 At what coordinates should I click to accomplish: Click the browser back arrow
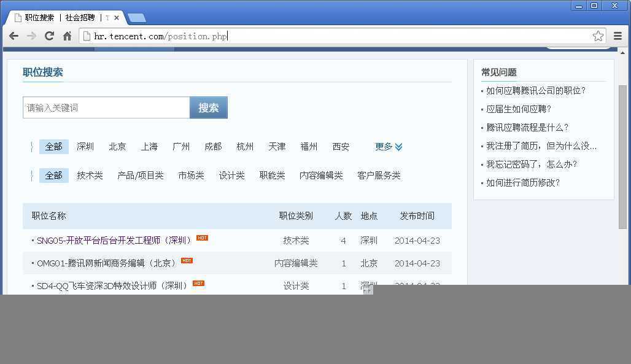click(x=14, y=36)
